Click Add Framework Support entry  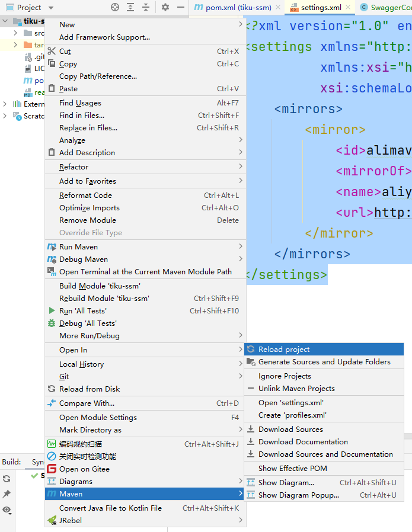coord(145,37)
